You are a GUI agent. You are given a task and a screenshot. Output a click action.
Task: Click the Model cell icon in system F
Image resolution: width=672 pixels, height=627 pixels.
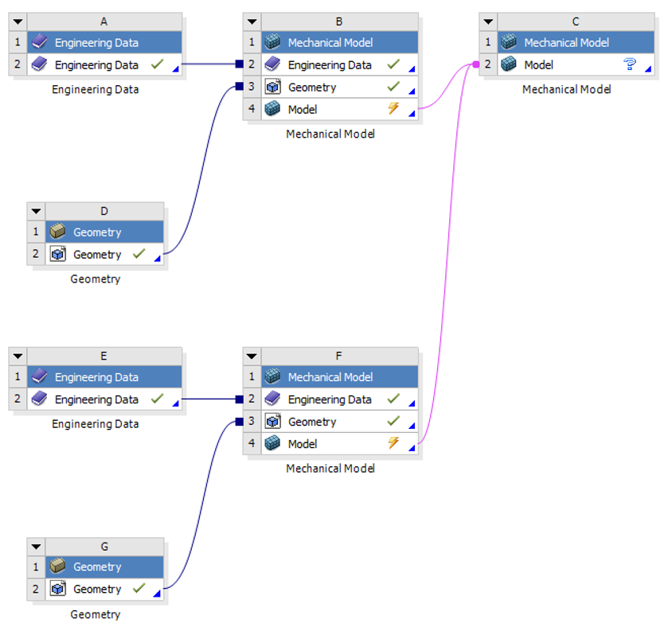point(272,443)
